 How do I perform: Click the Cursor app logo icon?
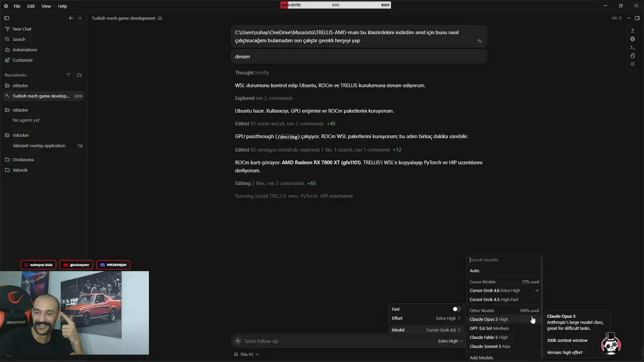(6, 6)
